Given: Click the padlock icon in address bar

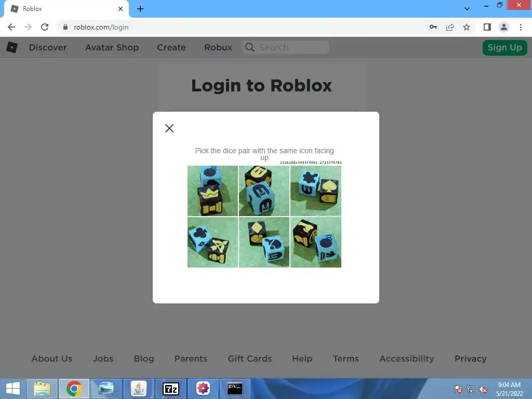Looking at the screenshot, I should (x=65, y=27).
